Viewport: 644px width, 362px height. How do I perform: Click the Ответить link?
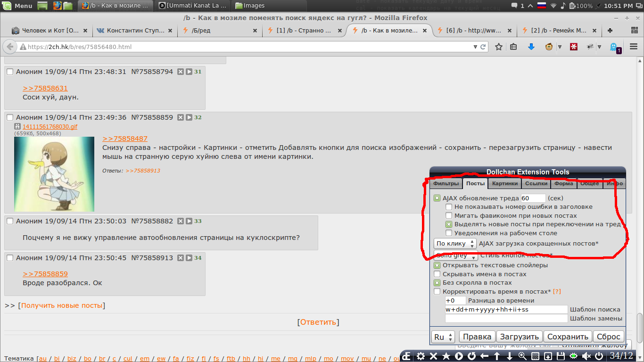click(318, 322)
